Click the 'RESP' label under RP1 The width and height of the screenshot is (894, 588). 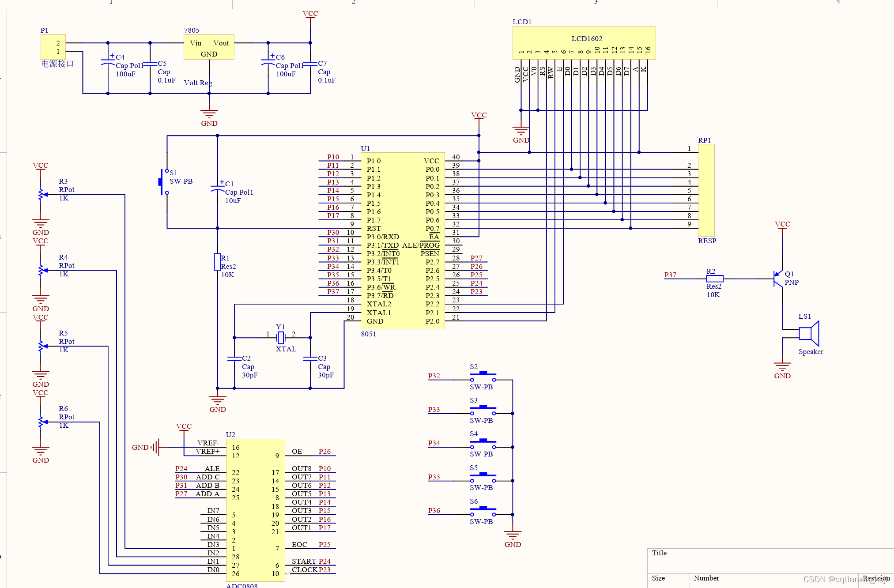[707, 241]
